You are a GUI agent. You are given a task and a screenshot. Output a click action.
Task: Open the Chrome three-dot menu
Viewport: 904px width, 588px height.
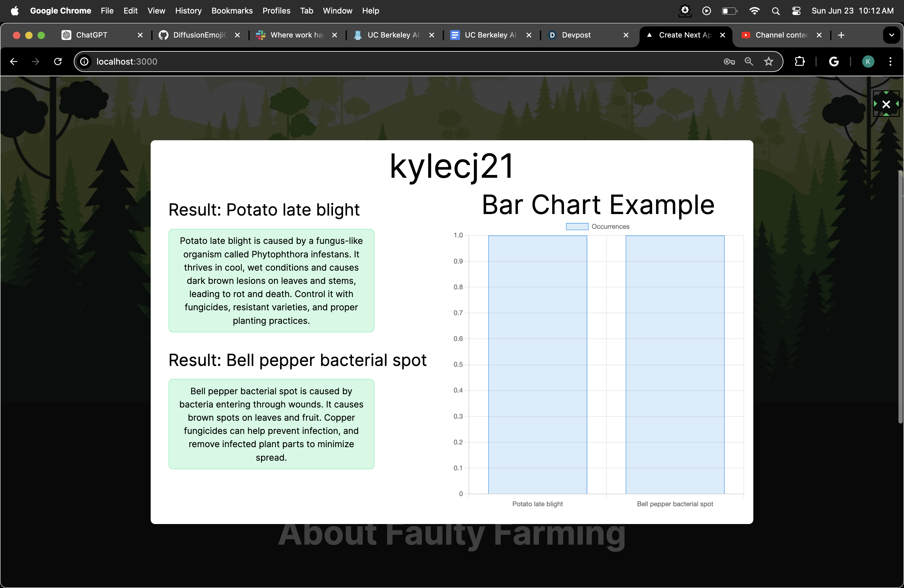890,62
